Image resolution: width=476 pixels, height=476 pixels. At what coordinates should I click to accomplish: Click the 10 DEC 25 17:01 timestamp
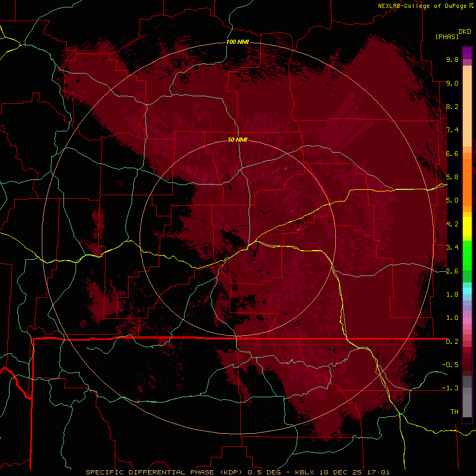(x=354, y=472)
